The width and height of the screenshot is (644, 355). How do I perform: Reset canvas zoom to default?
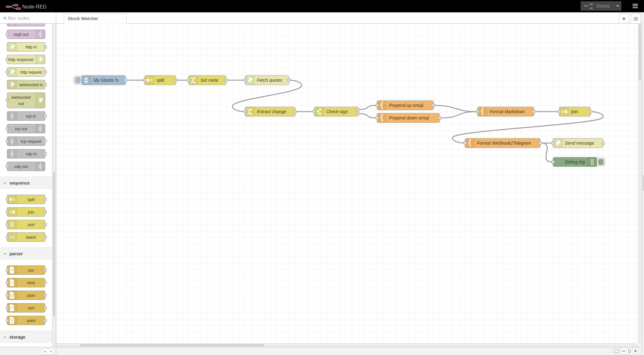coord(630,351)
